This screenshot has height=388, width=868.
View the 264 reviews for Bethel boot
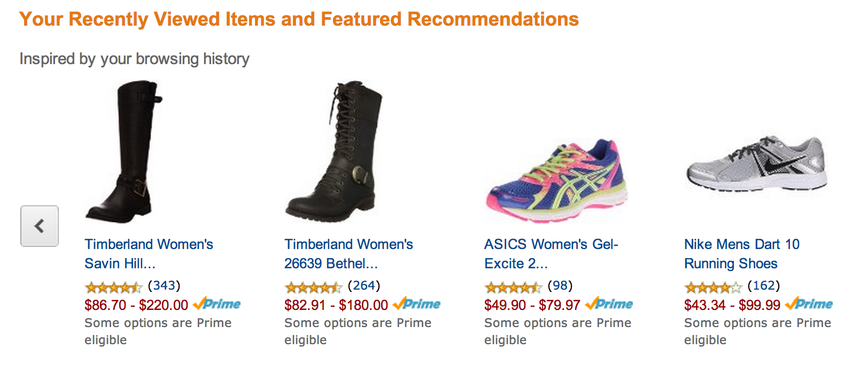[x=364, y=285]
